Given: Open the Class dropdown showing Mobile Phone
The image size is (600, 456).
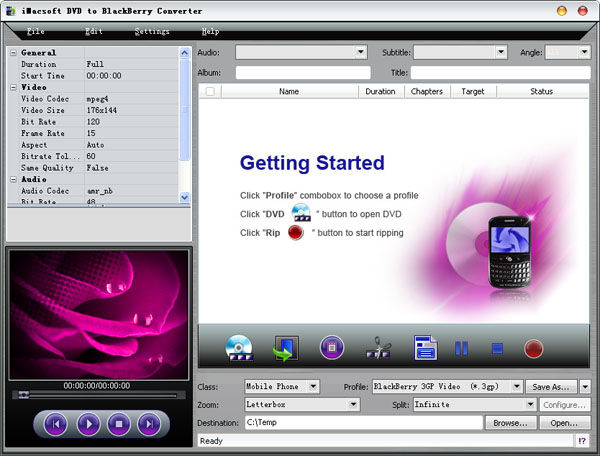Looking at the screenshot, I should 313,386.
